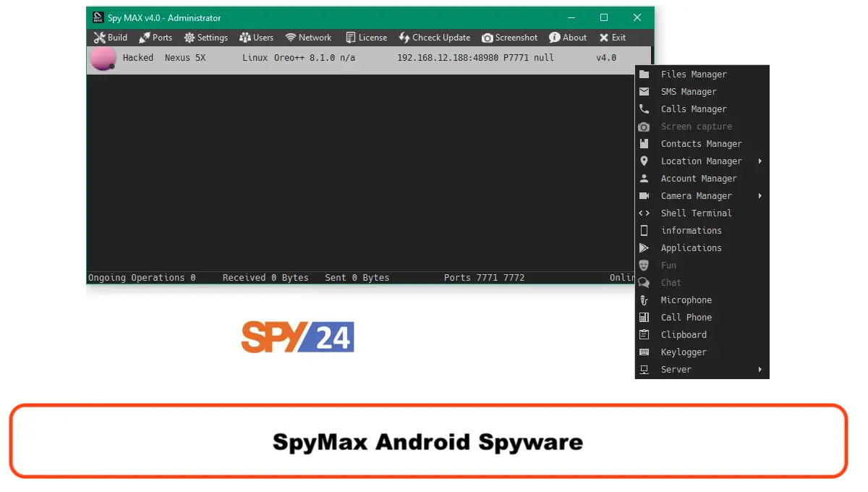The height and width of the screenshot is (492, 868).
Task: Open Clipboard from the context menu
Action: [x=702, y=335]
